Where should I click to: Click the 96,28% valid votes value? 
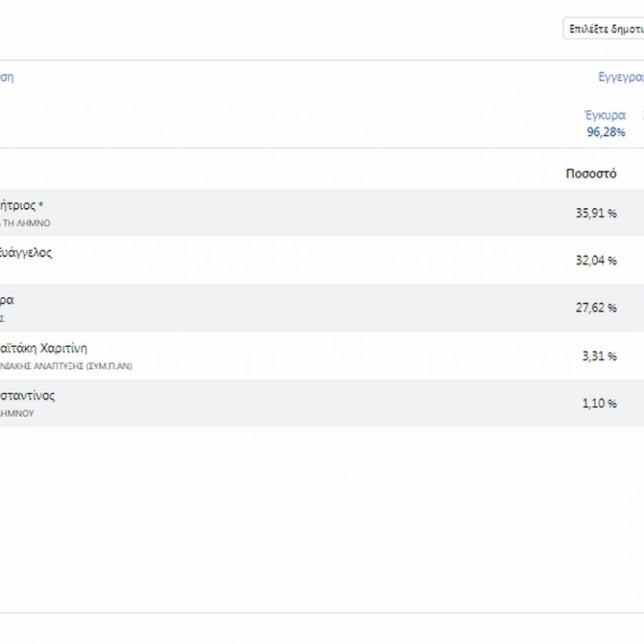(x=606, y=132)
